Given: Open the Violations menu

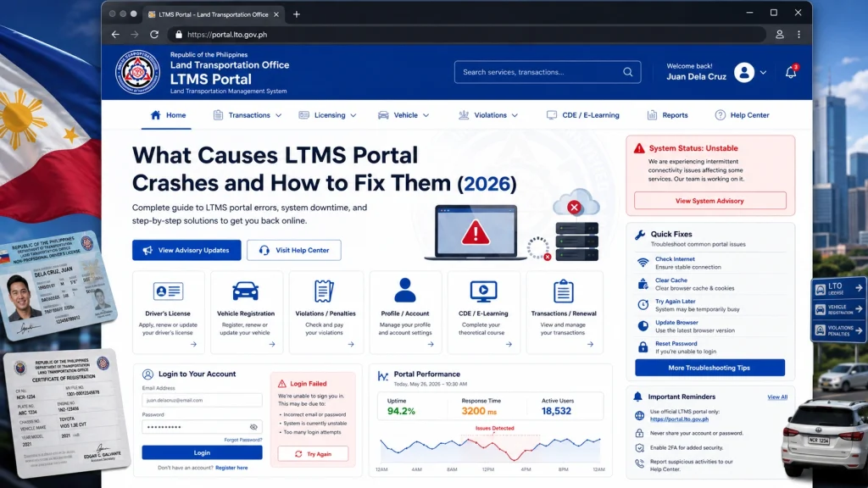Looking at the screenshot, I should 488,115.
